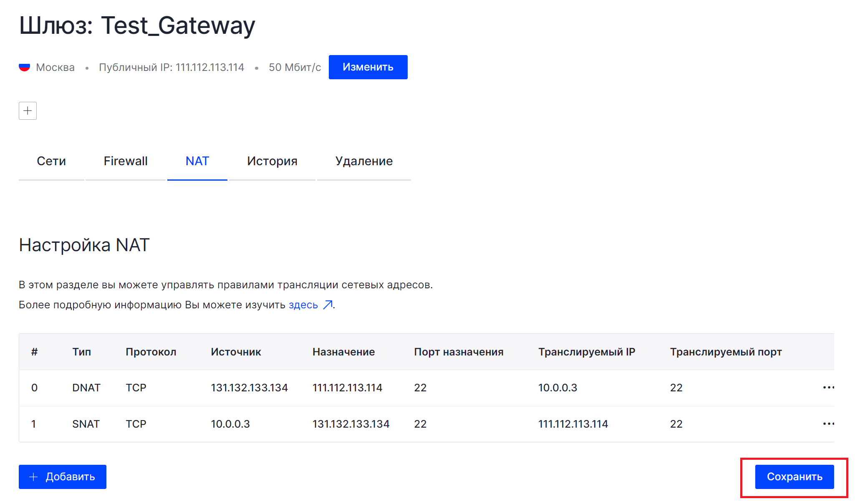The height and width of the screenshot is (504, 860).
Task: Open the Firewall tab
Action: (125, 161)
